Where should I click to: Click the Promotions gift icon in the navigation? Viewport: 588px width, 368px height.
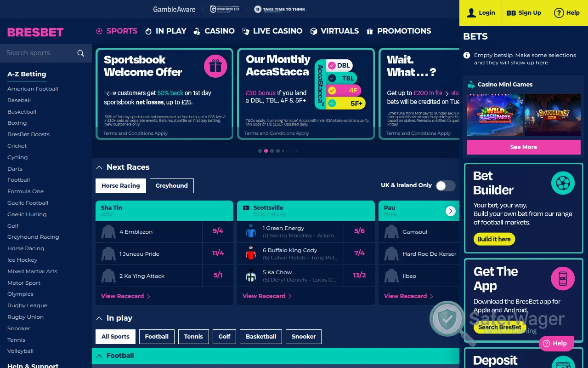click(371, 31)
